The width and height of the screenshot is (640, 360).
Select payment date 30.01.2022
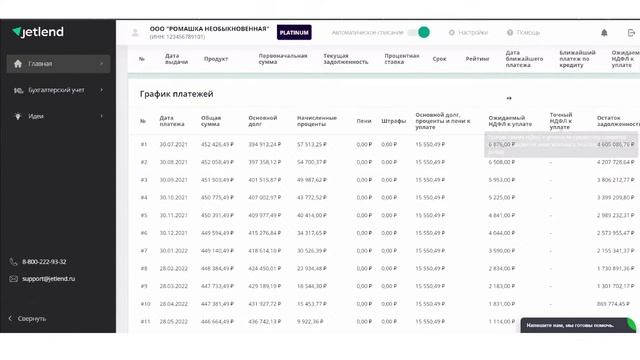(173, 251)
